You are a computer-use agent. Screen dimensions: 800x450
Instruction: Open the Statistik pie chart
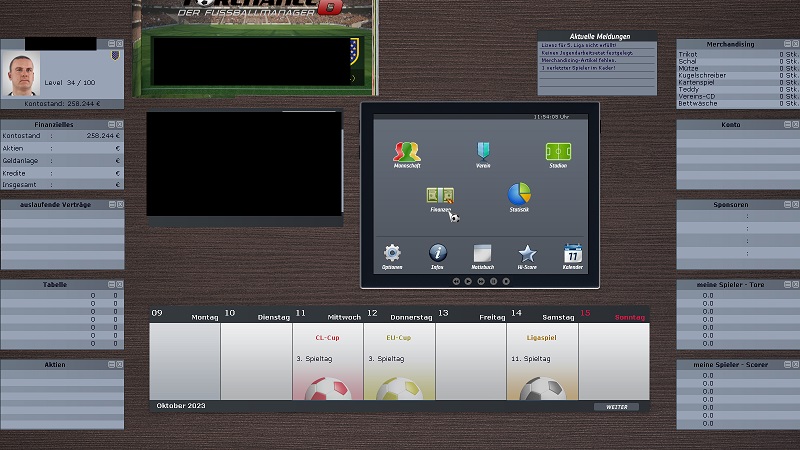pyautogui.click(x=518, y=196)
